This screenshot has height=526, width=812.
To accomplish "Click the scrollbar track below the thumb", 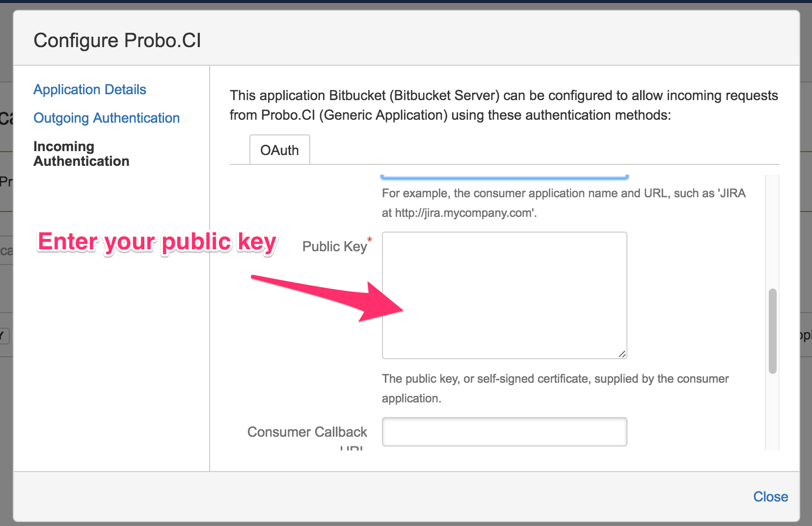I will tap(772, 412).
